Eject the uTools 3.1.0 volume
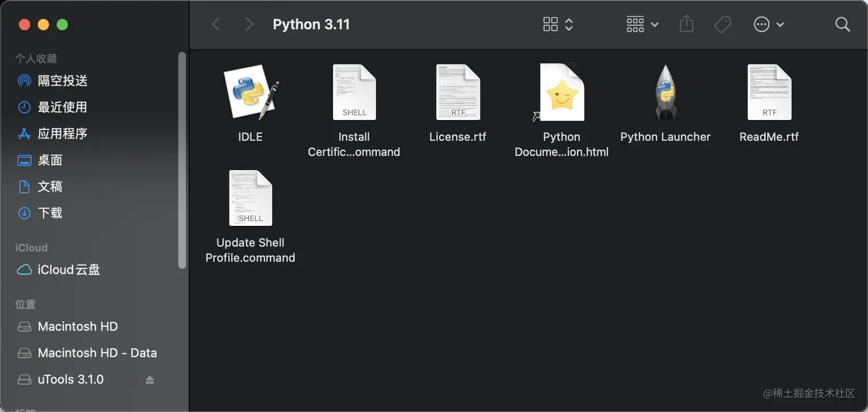The height and width of the screenshot is (412, 868). point(150,380)
